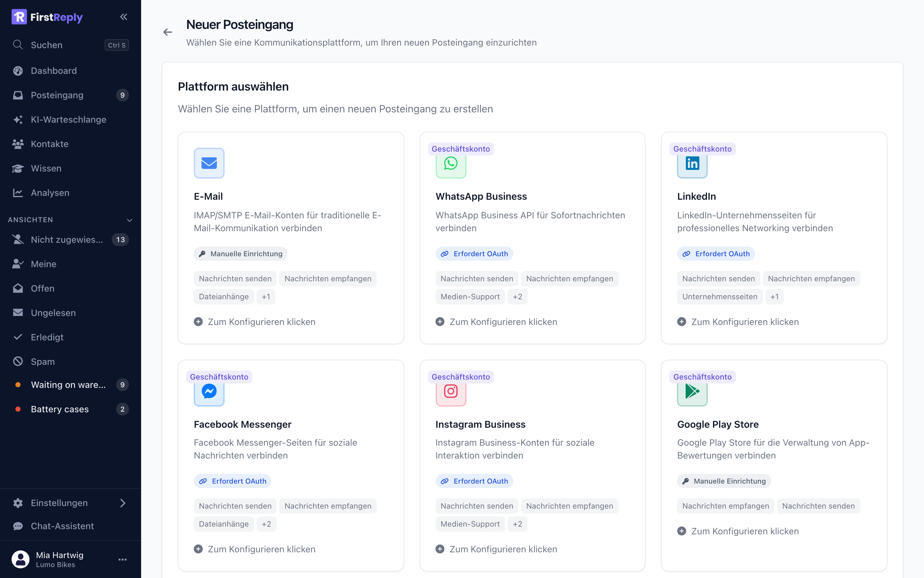Click Manuelle Einrichtung tag on Google Play card
The image size is (924, 578).
pos(724,481)
